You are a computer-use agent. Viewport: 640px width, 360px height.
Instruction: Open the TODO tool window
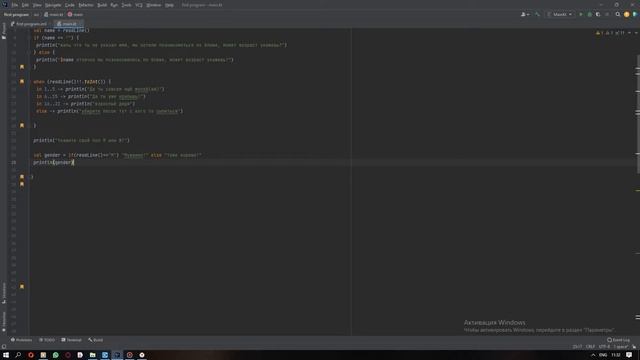pos(47,340)
